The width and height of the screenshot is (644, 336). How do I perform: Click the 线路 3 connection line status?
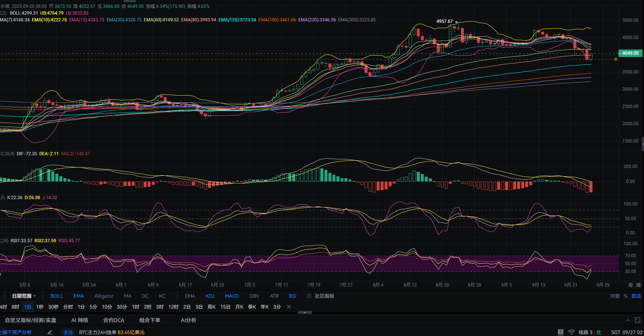tap(590, 332)
